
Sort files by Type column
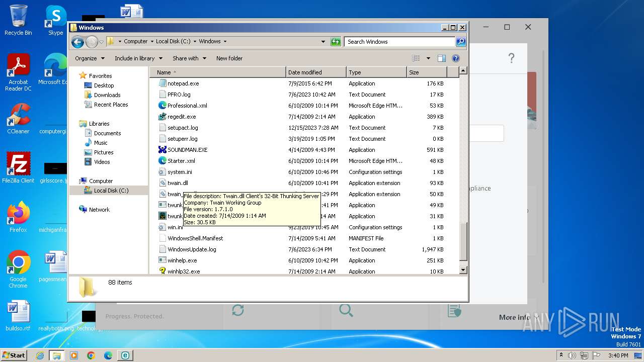pyautogui.click(x=376, y=72)
